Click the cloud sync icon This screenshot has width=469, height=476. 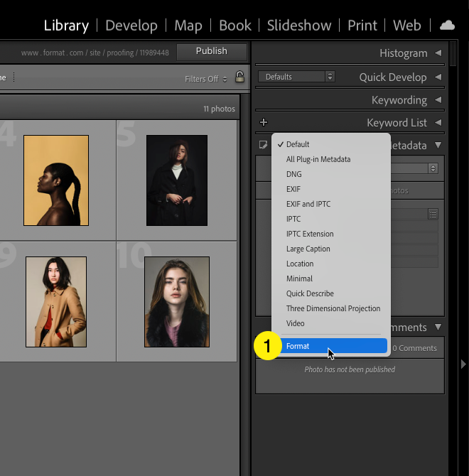tap(447, 25)
